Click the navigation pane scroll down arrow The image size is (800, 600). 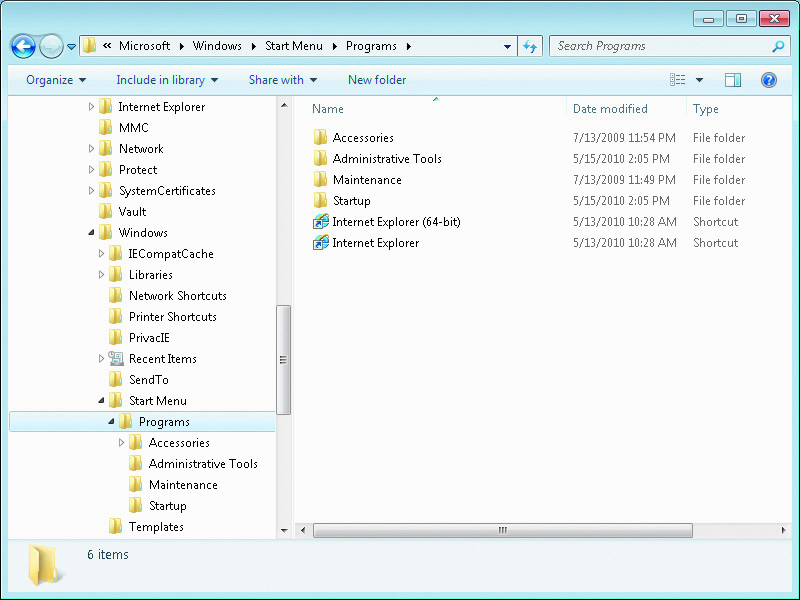284,531
